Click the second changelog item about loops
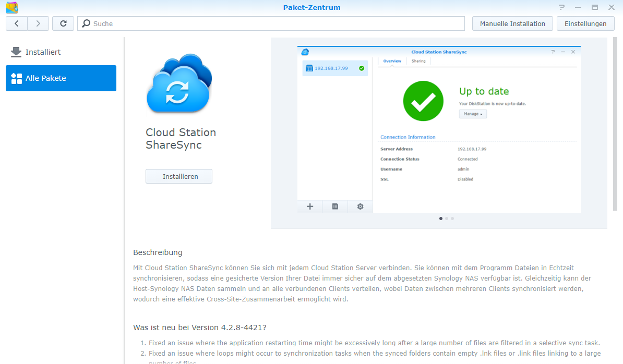The height and width of the screenshot is (364, 623). coord(375,357)
